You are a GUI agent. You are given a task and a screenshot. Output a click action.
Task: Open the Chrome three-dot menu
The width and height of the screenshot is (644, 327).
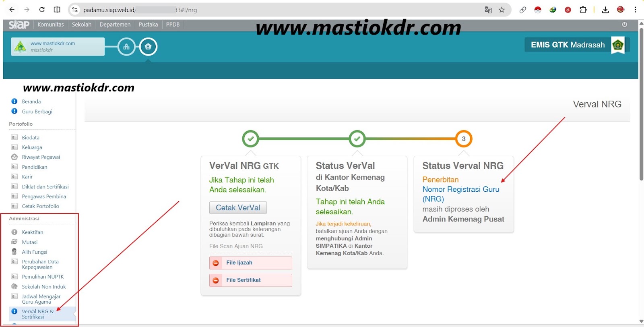[x=636, y=10]
